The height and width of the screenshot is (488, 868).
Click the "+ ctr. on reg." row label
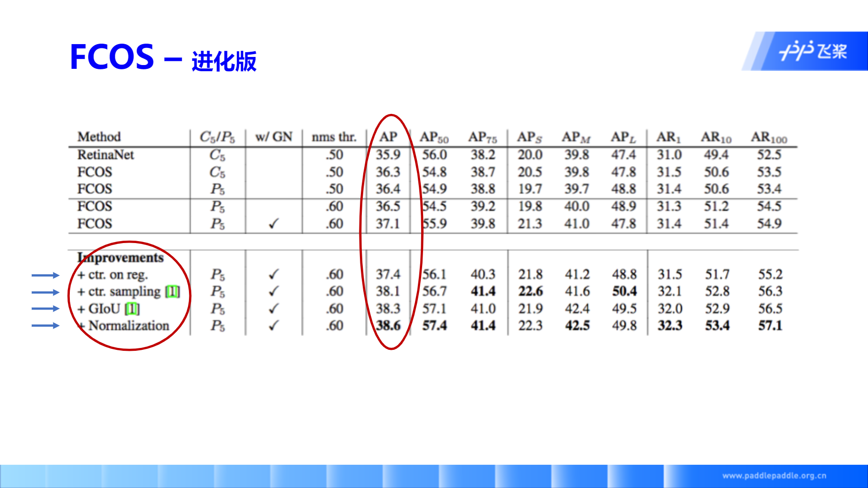113,275
